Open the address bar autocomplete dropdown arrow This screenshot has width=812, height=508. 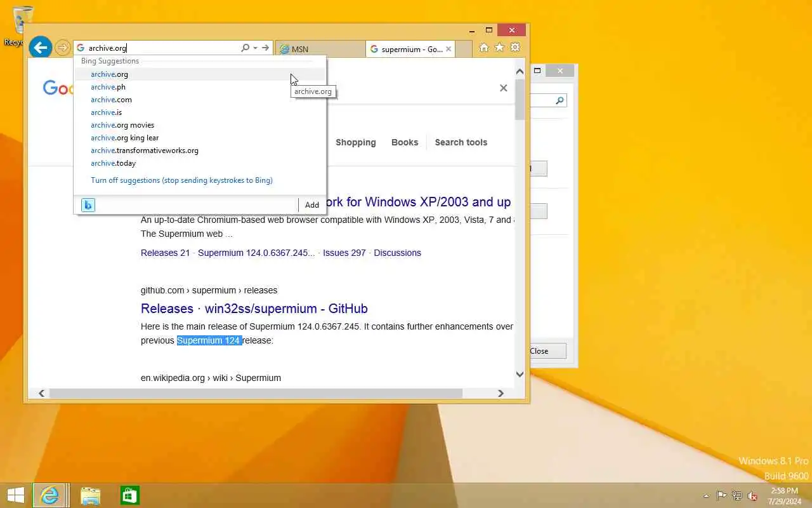click(x=255, y=48)
